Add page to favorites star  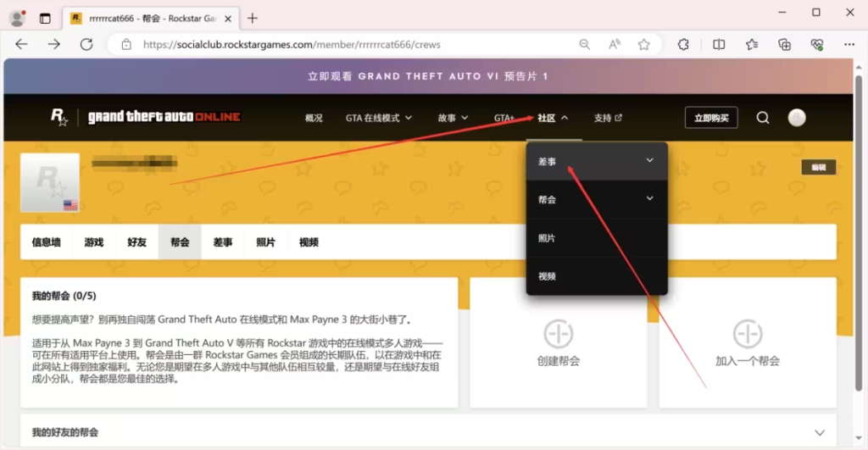point(643,44)
